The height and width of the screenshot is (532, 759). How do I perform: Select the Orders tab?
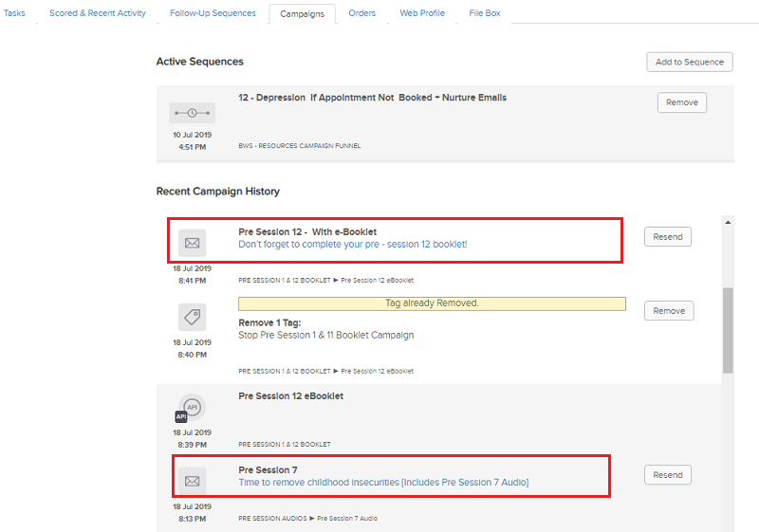click(x=361, y=13)
